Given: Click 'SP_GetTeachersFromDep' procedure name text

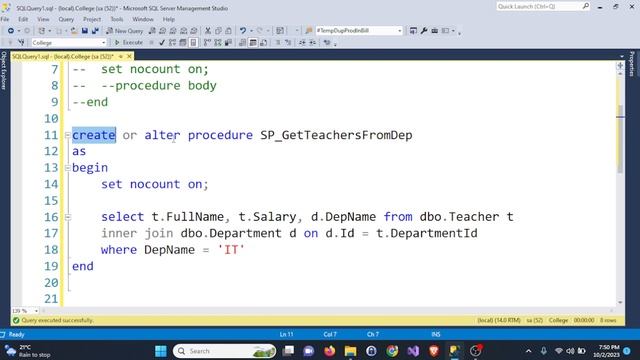Looking at the screenshot, I should (336, 135).
